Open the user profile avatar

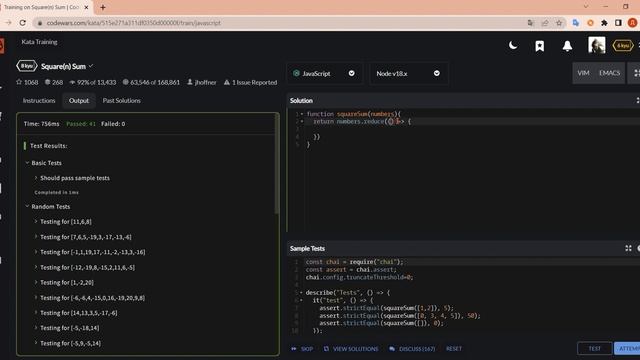tap(596, 45)
